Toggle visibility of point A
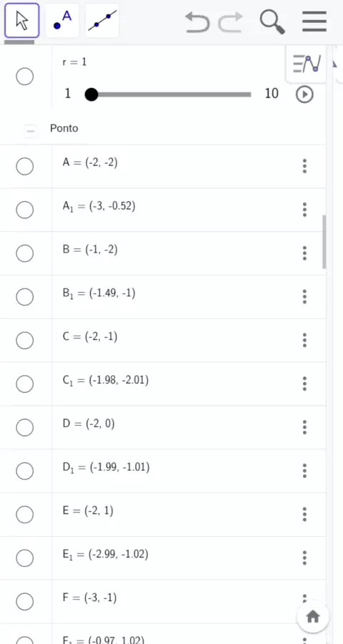Screen dimensions: 343x644 pos(24,166)
